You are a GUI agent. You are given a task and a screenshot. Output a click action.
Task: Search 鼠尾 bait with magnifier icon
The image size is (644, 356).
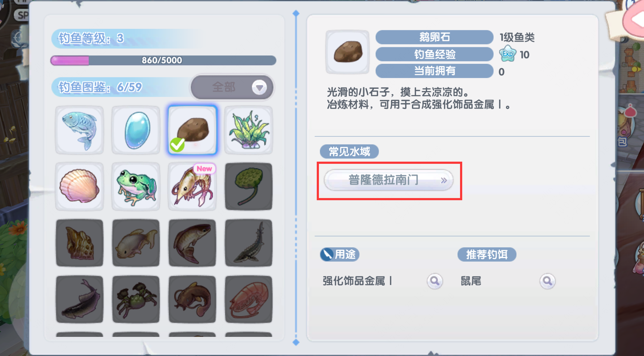548,281
